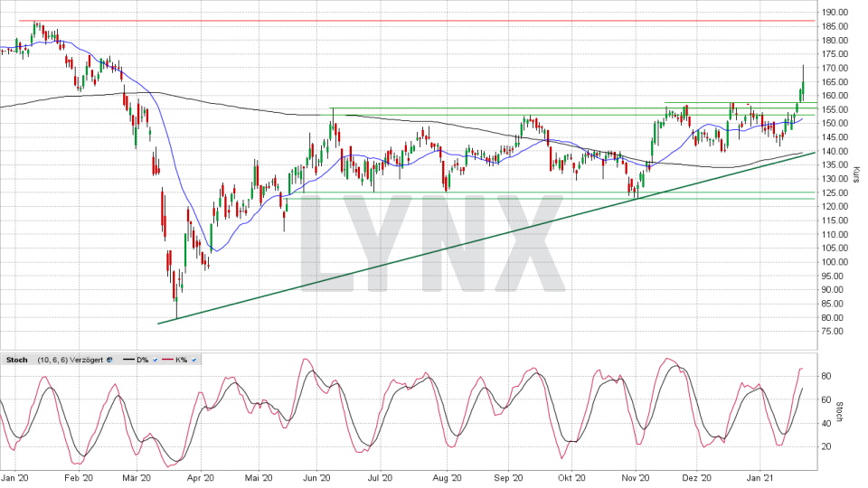Click the (10, 6, 6) Verzögert parameters text
This screenshot has width=868, height=488.
coord(71,361)
